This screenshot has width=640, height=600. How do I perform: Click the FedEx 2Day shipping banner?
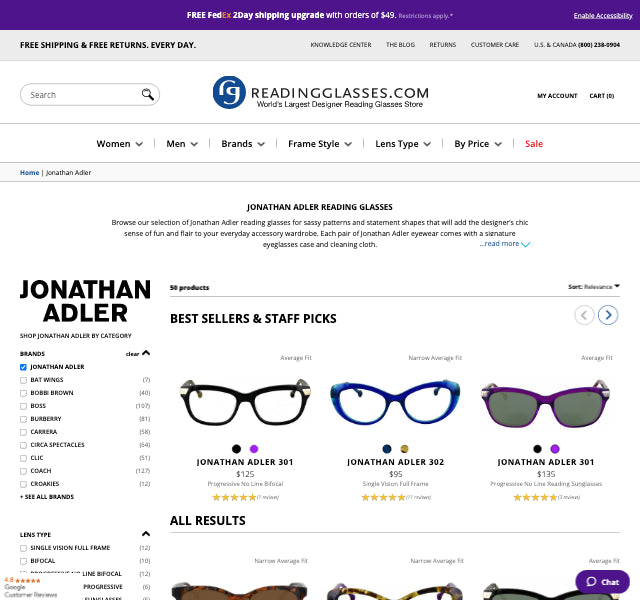coord(320,15)
